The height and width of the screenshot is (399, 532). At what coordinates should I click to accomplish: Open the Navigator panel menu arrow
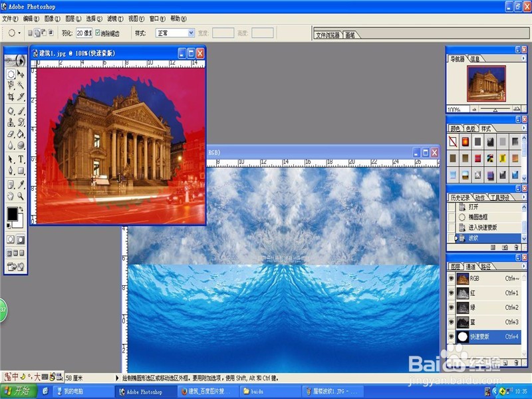[x=523, y=59]
